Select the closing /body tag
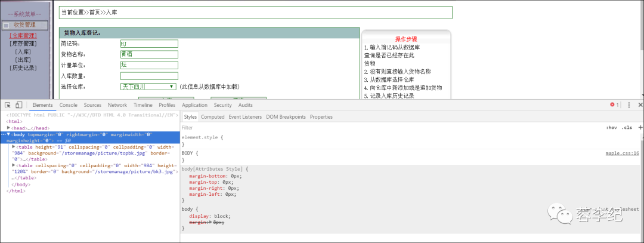The width and height of the screenshot is (644, 243). click(20, 184)
